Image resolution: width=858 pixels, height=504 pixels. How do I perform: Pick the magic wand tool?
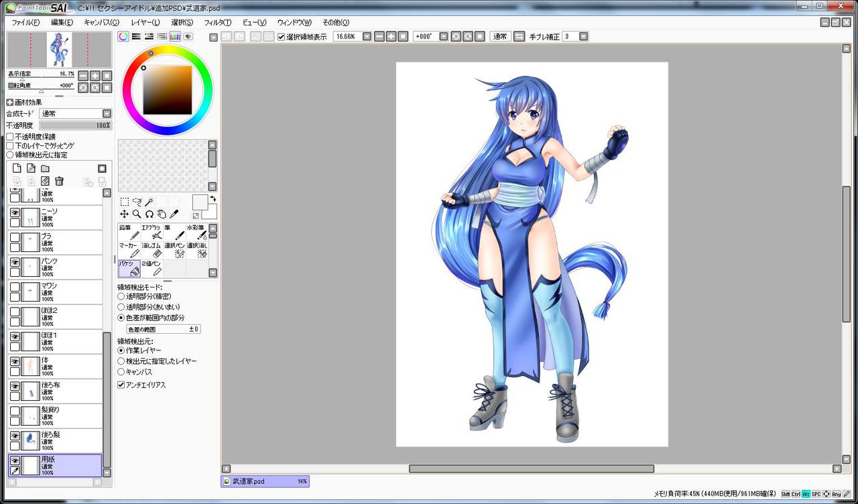[149, 202]
